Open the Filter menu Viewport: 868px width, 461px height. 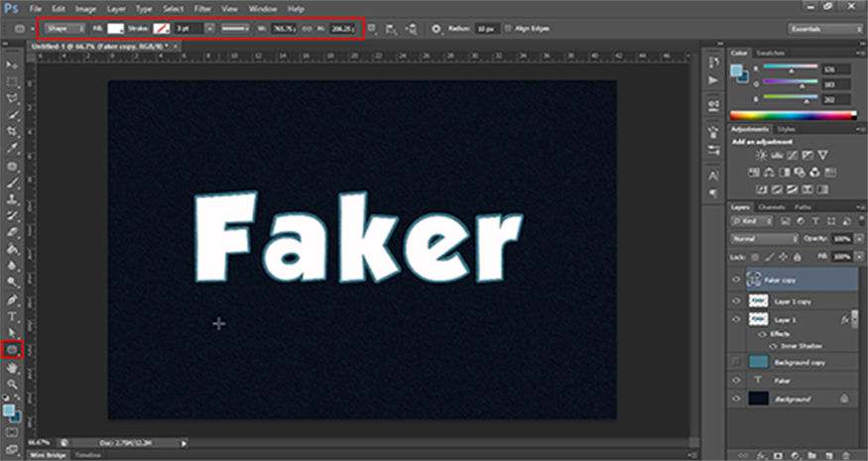pyautogui.click(x=203, y=8)
